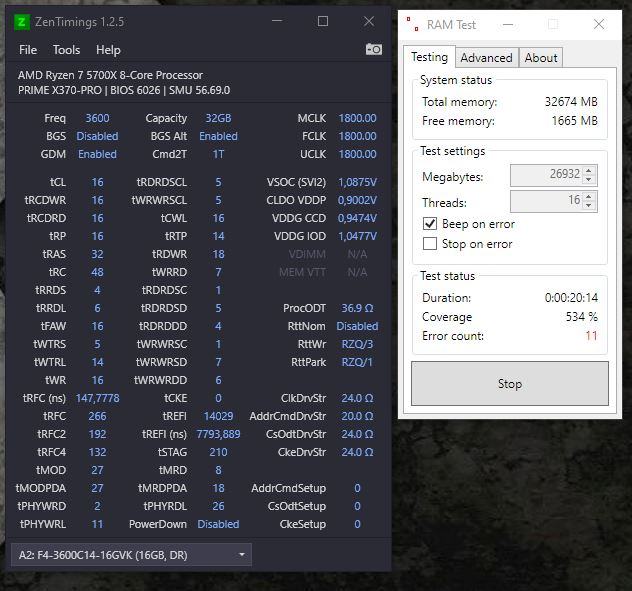Increase Megabytes value with up arrow
The width and height of the screenshot is (632, 591).
(589, 170)
